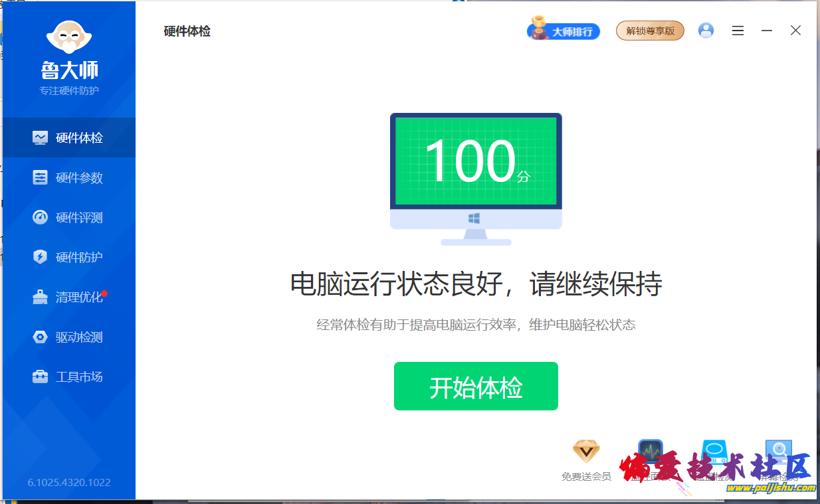Open 屏幕检测 screen test tool
Viewport: 820px width, 504px height.
777,452
